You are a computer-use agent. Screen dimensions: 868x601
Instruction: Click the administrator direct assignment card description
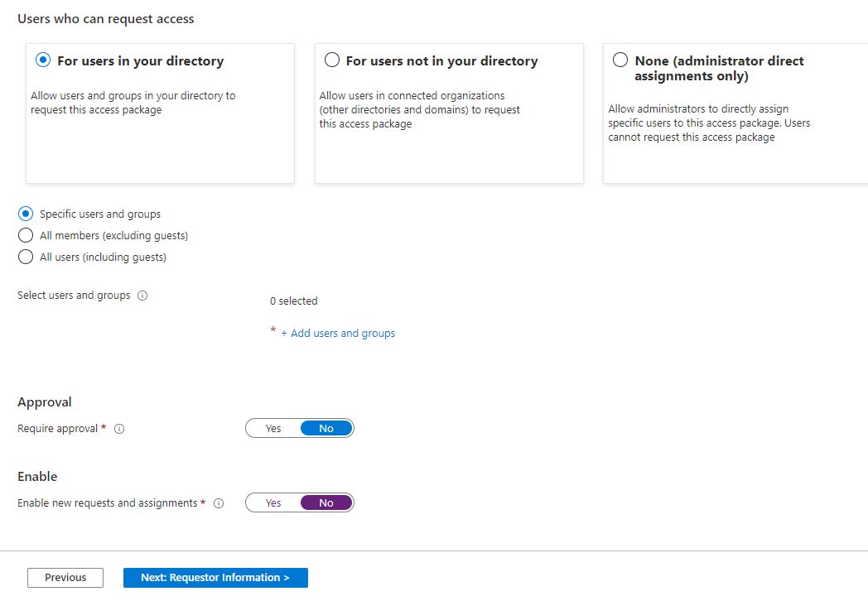[x=709, y=123]
